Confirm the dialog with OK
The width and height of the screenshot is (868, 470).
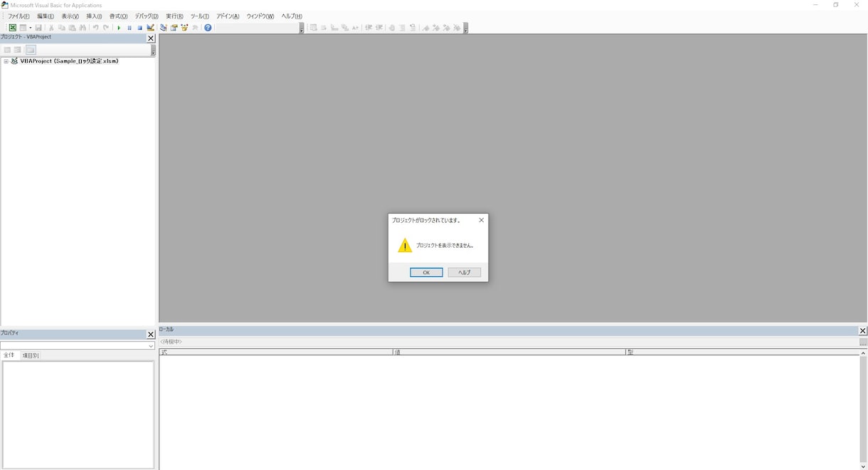426,273
